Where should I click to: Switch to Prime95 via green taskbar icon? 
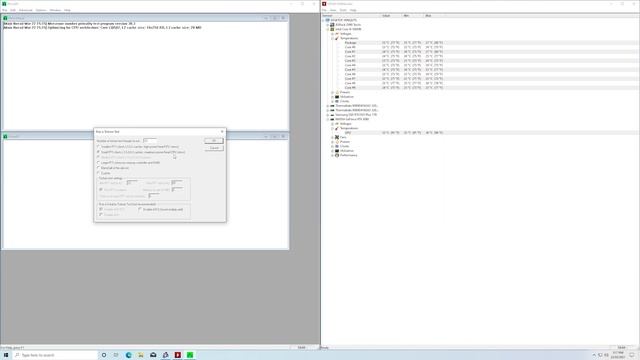(x=190, y=355)
